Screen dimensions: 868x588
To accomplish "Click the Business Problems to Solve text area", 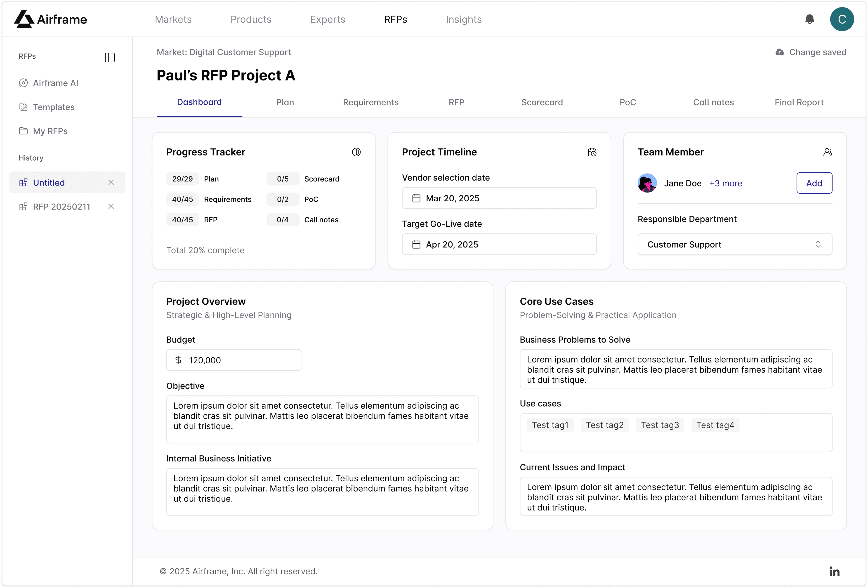I will pyautogui.click(x=676, y=369).
